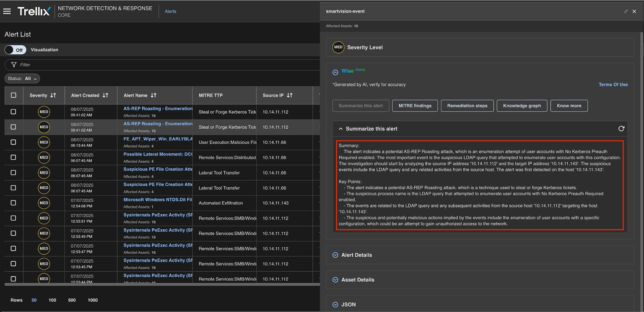Sort by Alert Name column arrows

click(153, 95)
